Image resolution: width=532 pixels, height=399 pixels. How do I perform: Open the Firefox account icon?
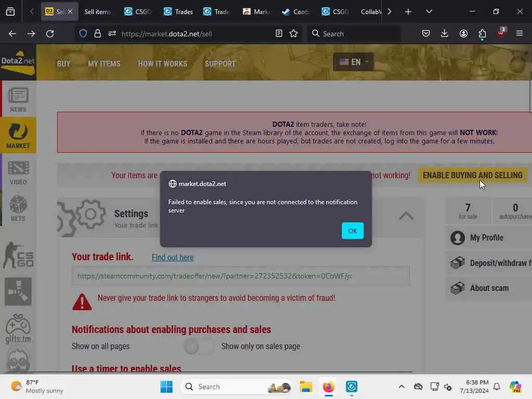[463, 34]
